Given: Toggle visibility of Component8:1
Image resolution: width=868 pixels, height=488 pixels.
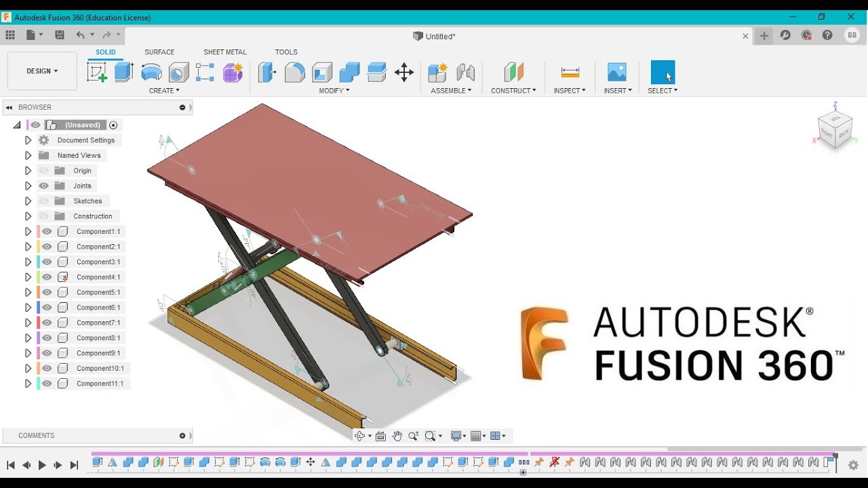Looking at the screenshot, I should tap(47, 338).
